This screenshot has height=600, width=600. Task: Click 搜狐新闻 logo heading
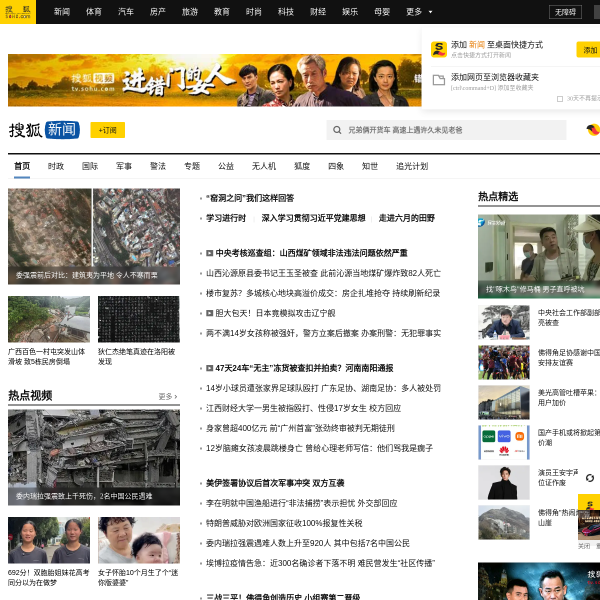pyautogui.click(x=44, y=130)
